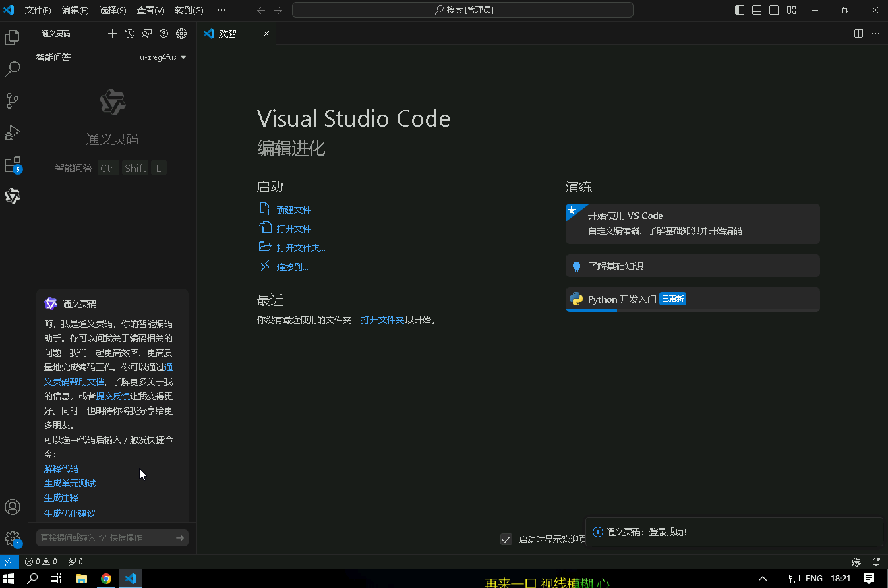Select the 欢迎 editor tab
Viewport: 888px width, 588px height.
point(236,34)
